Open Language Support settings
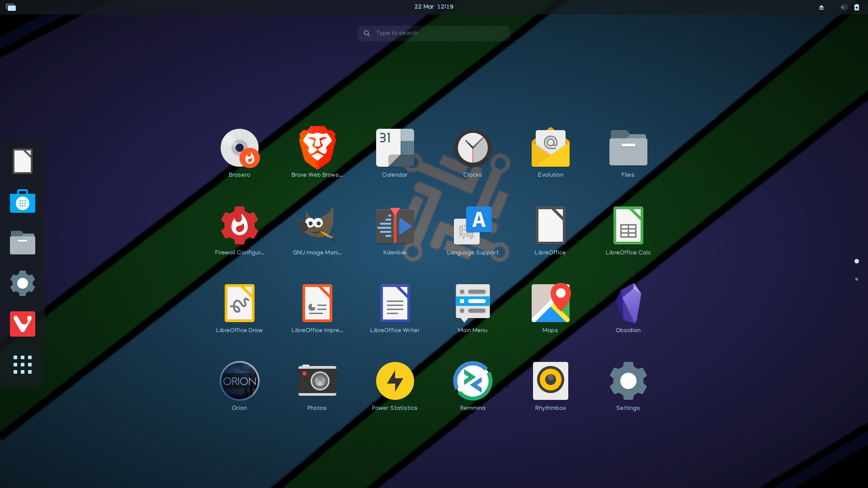The height and width of the screenshot is (488, 868). pos(472,226)
